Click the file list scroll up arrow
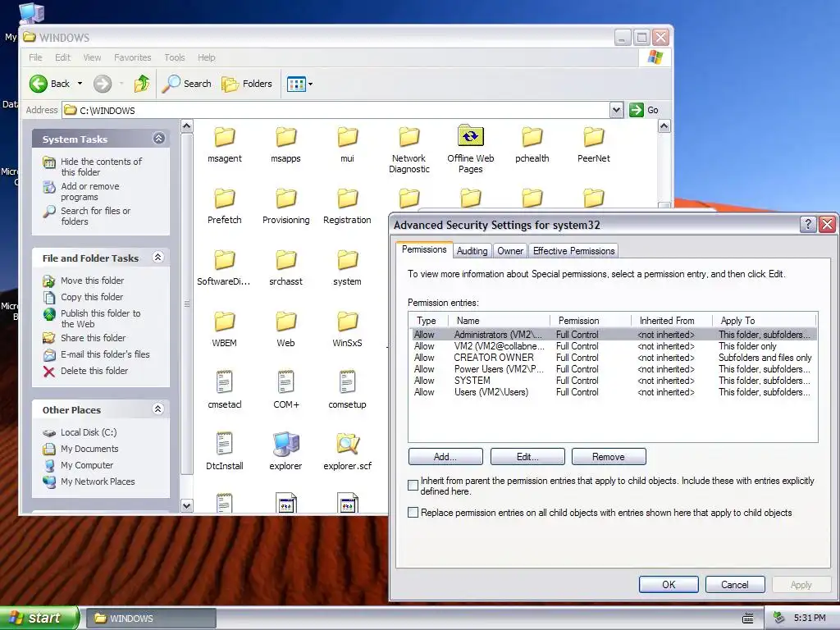Viewport: 840px width, 630px height. [x=664, y=126]
